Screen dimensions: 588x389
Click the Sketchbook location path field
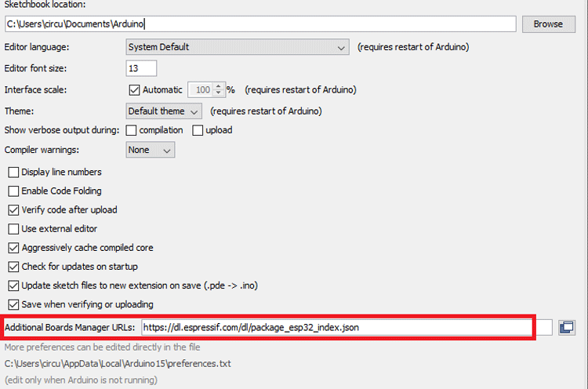pos(260,24)
